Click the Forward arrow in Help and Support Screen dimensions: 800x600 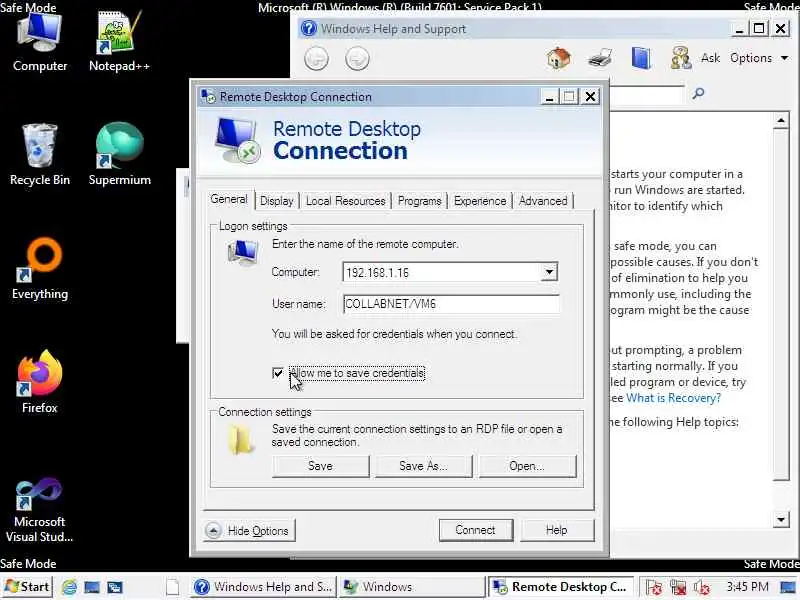[357, 58]
